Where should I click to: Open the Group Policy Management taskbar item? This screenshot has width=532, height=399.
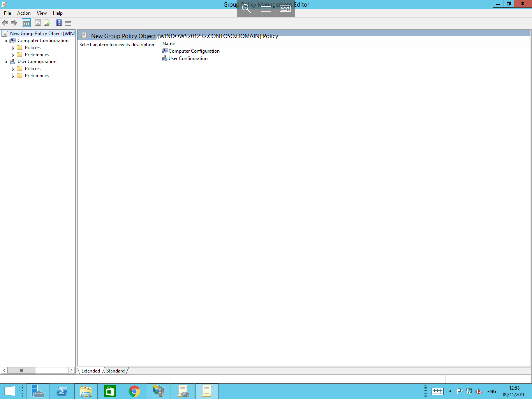[183, 391]
